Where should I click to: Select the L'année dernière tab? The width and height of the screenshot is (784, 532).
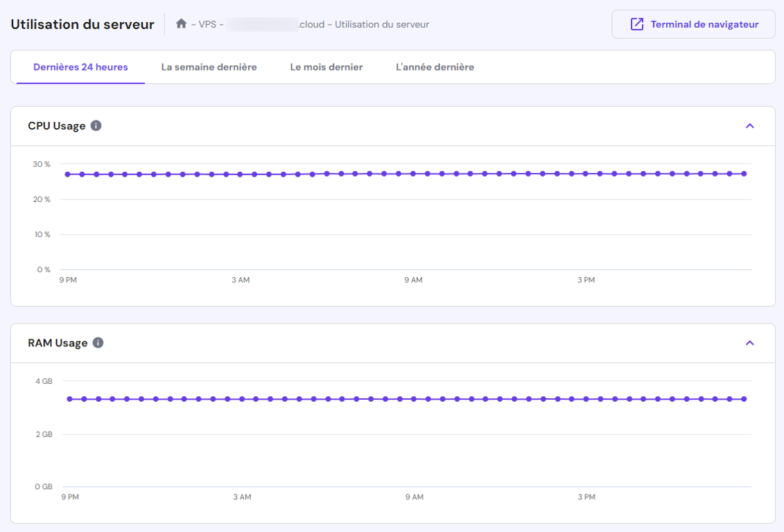tap(434, 67)
